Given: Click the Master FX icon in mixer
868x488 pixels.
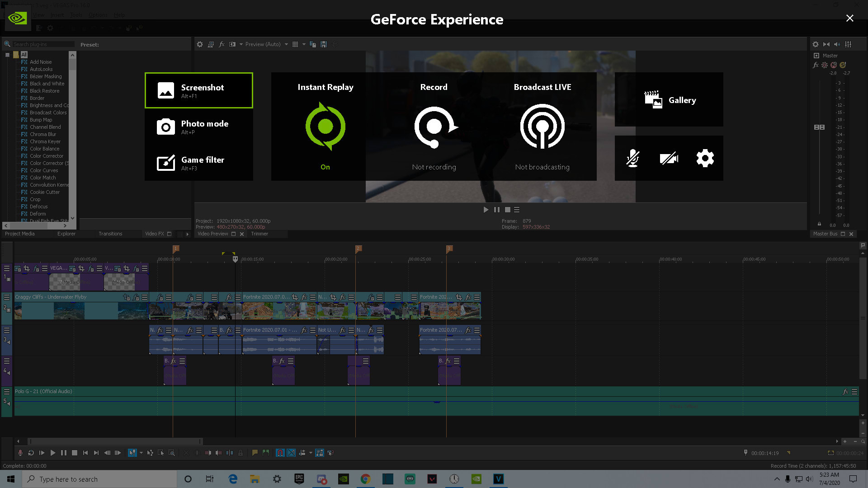Looking at the screenshot, I should 816,65.
